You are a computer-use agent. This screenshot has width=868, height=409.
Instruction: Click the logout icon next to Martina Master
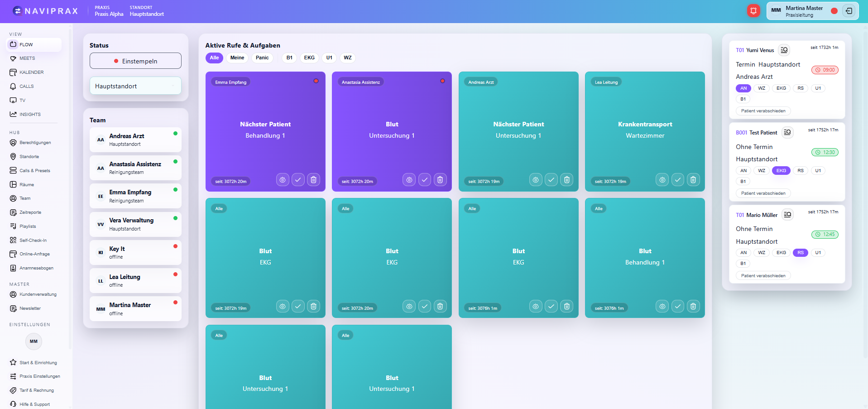point(849,11)
